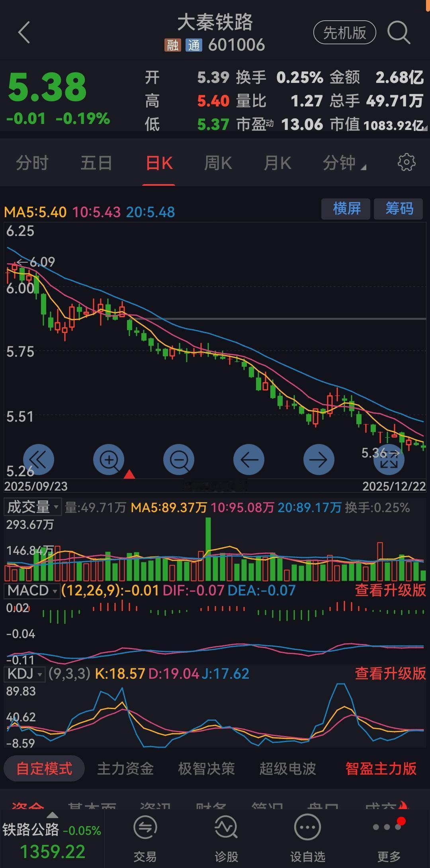Jump to earliest data double-arrow icon
The height and width of the screenshot is (868, 430).
(x=39, y=460)
